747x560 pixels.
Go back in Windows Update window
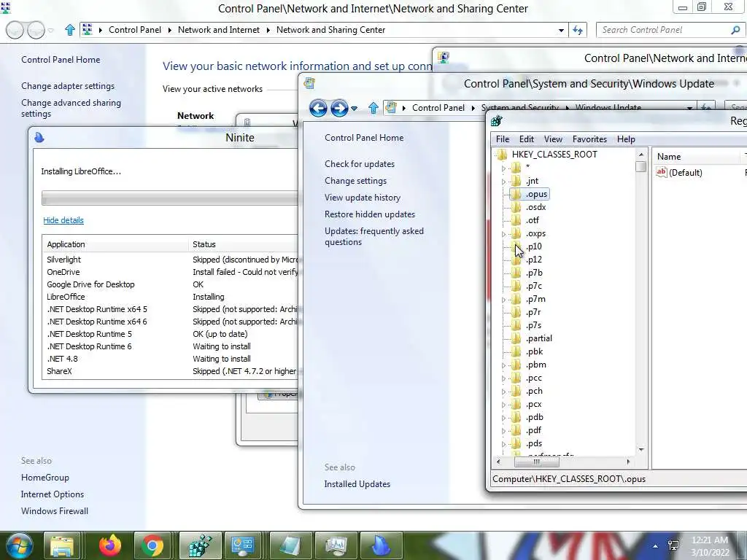coord(318,108)
